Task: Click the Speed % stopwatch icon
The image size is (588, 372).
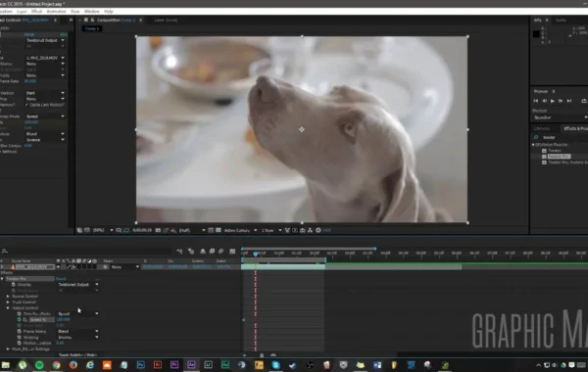Action: 20,319
